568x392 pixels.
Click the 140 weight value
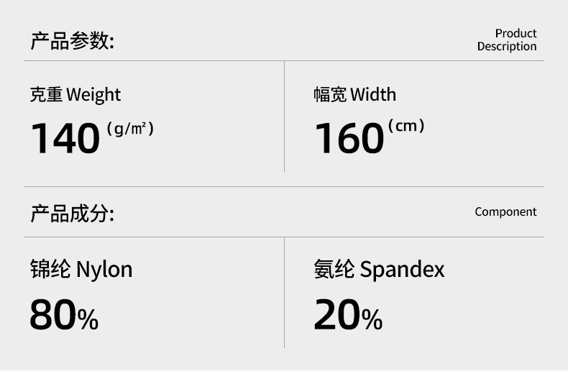pyautogui.click(x=65, y=138)
